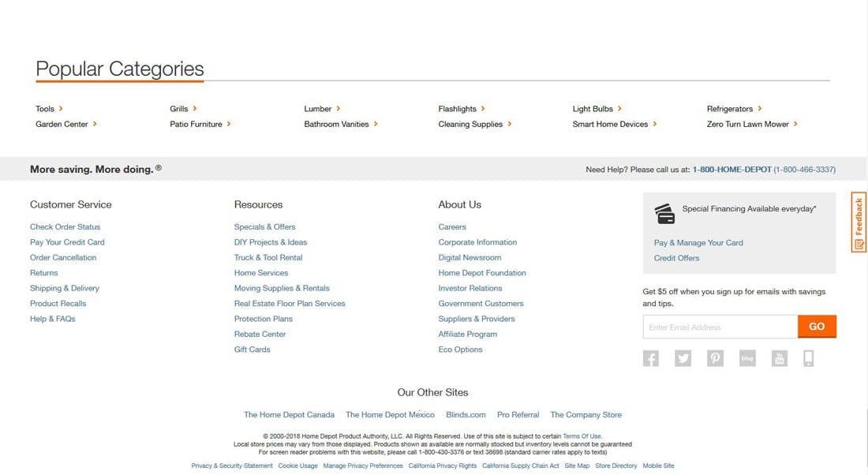Open Shipping & Delivery page
This screenshot has width=868, height=475.
click(65, 288)
